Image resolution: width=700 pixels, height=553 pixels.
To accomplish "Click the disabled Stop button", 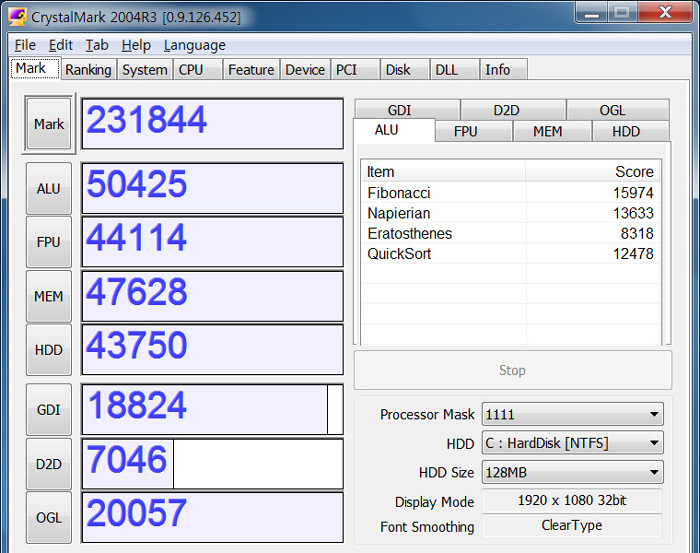I will tap(512, 370).
